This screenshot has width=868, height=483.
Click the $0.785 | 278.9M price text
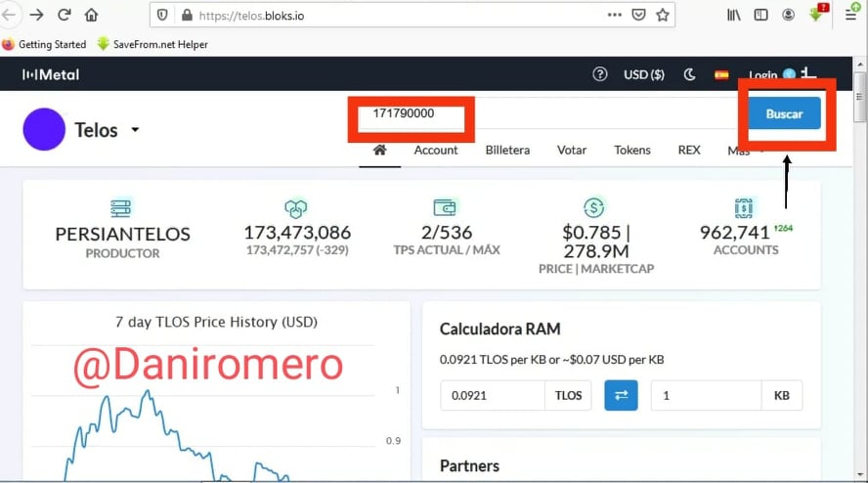click(x=596, y=241)
